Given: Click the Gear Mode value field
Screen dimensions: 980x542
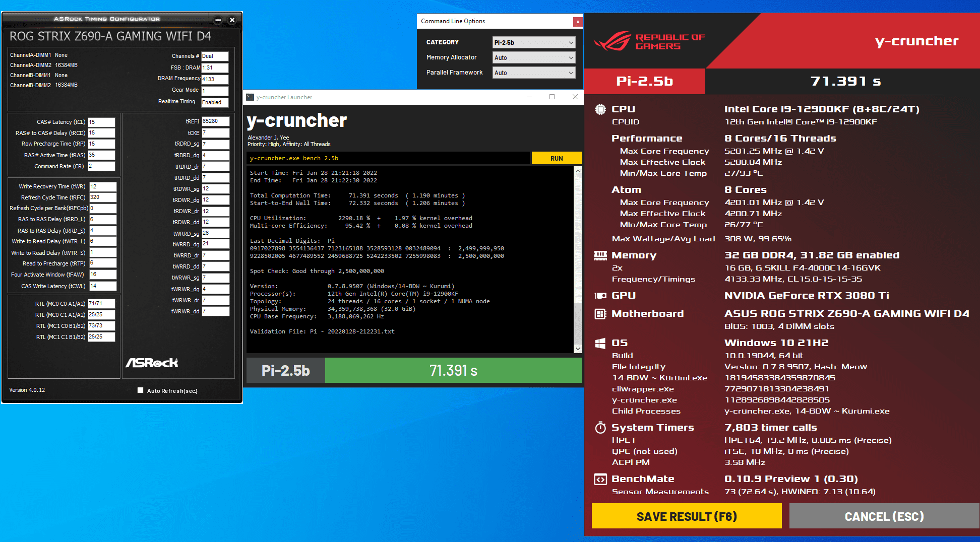Looking at the screenshot, I should 215,91.
